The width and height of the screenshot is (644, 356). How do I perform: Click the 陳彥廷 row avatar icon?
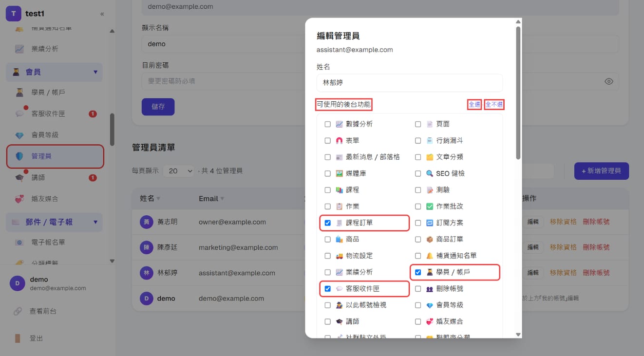[x=146, y=247]
